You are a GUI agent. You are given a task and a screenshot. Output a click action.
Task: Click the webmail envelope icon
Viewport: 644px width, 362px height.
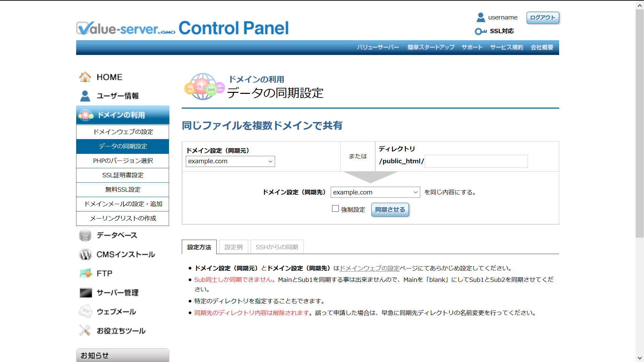(85, 312)
